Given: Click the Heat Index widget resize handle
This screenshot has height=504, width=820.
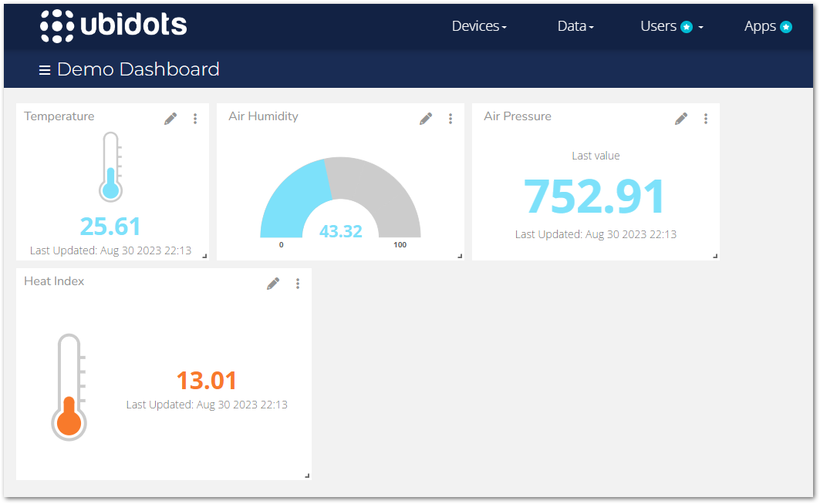Looking at the screenshot, I should pyautogui.click(x=306, y=474).
